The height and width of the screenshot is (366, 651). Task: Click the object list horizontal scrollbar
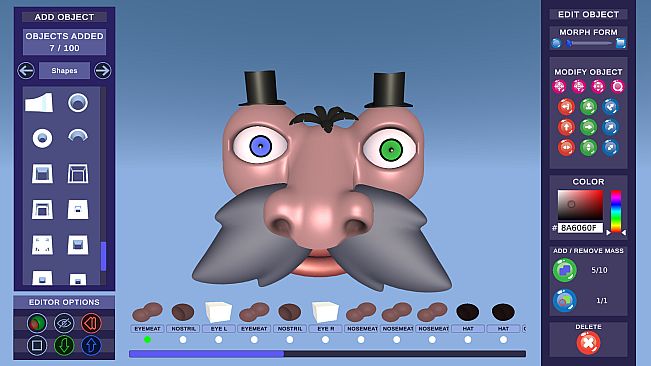point(328,354)
